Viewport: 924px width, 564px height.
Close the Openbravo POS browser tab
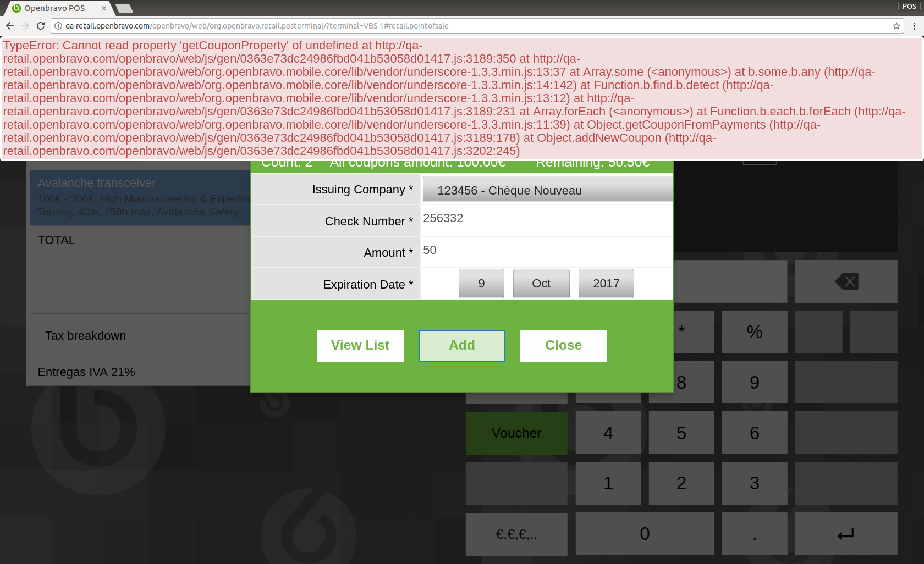[x=104, y=8]
